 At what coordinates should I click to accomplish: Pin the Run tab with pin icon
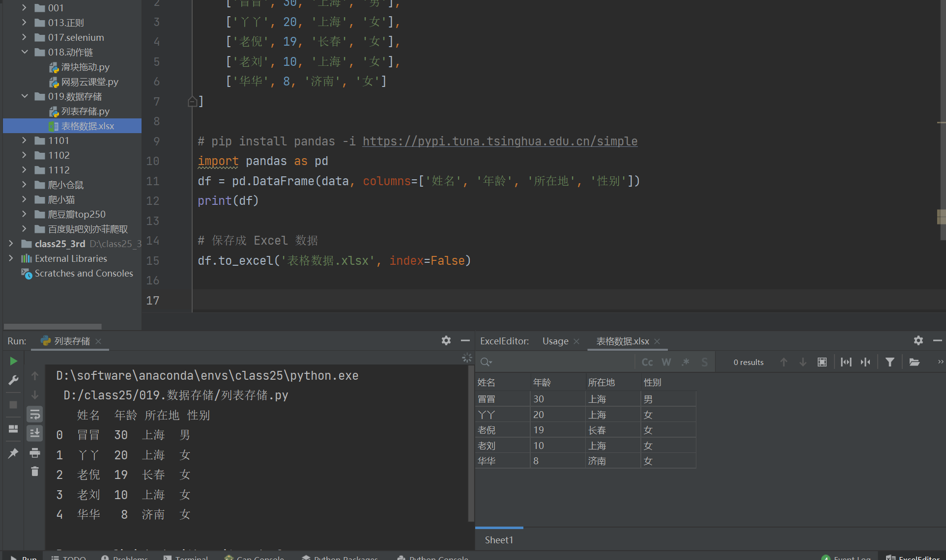pos(13,453)
